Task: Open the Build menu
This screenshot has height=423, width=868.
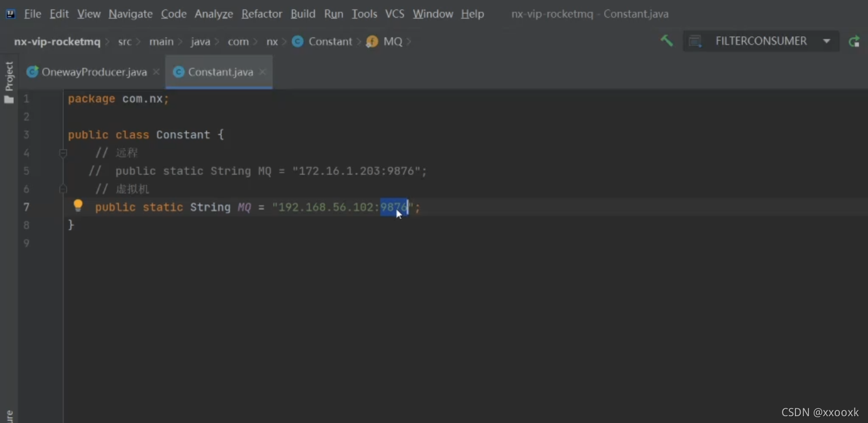Action: pos(303,14)
